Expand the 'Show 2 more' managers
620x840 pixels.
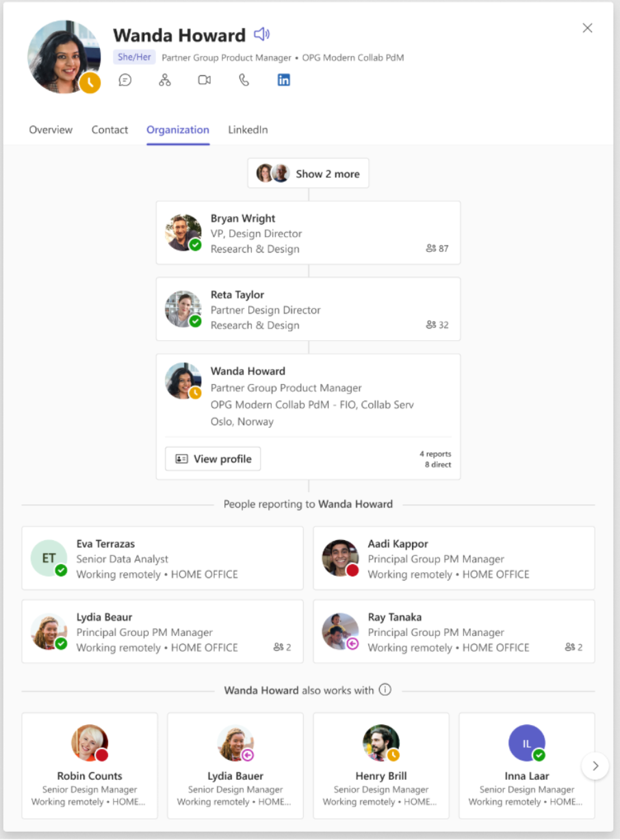click(x=308, y=173)
